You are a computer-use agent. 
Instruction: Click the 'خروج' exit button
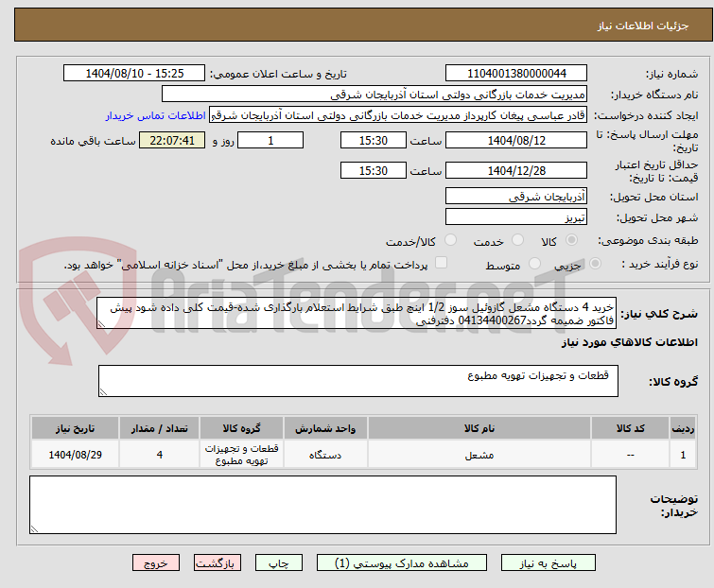155,562
